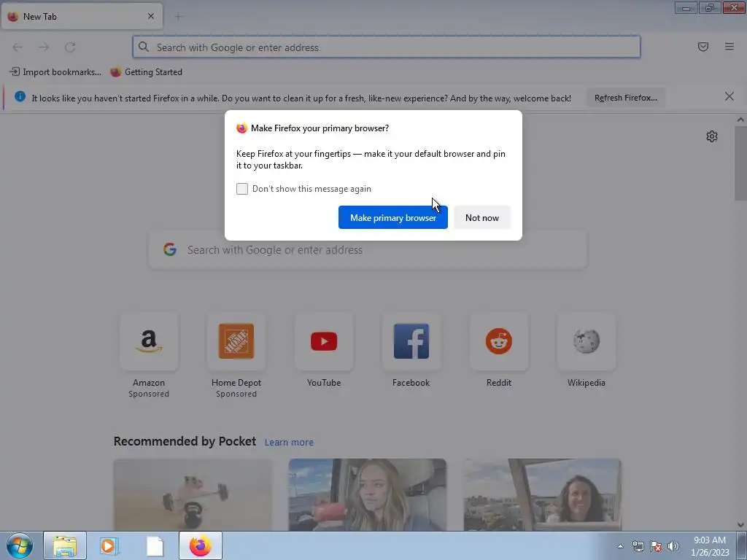Open Pocket story with smiling woman thumbnail

coord(542,495)
